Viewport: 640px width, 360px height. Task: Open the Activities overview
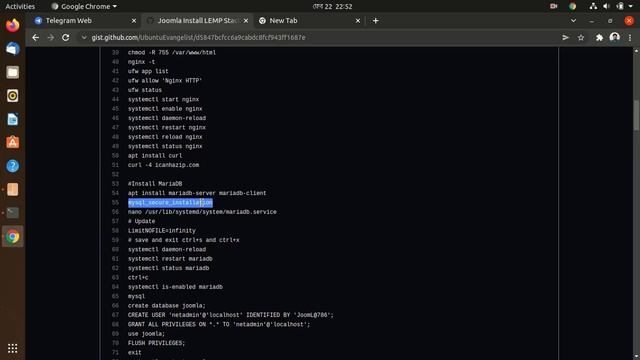(20, 6)
